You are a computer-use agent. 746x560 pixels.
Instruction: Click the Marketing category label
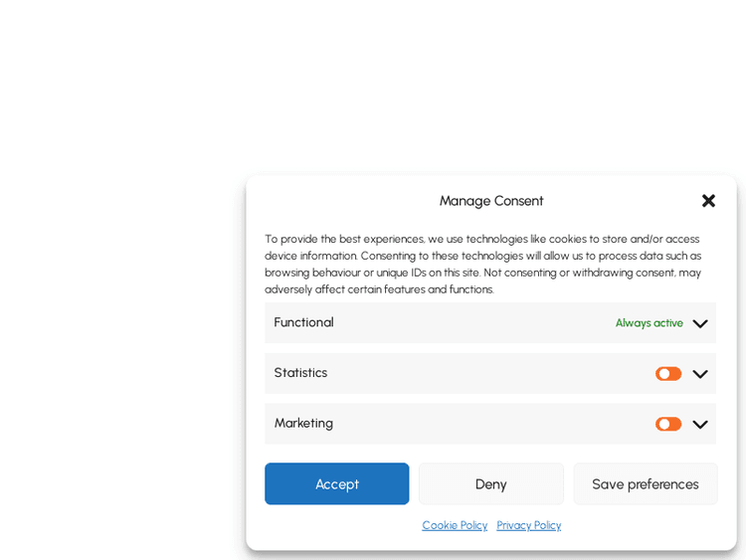303,423
